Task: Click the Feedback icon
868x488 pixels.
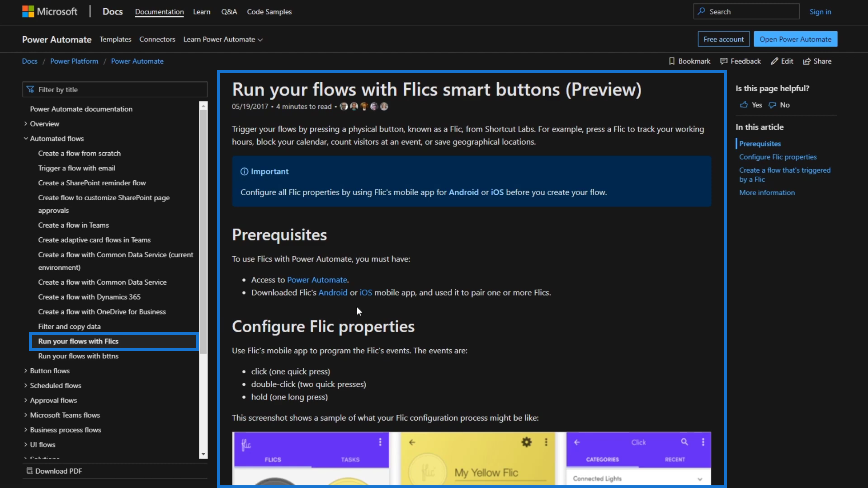Action: click(724, 61)
